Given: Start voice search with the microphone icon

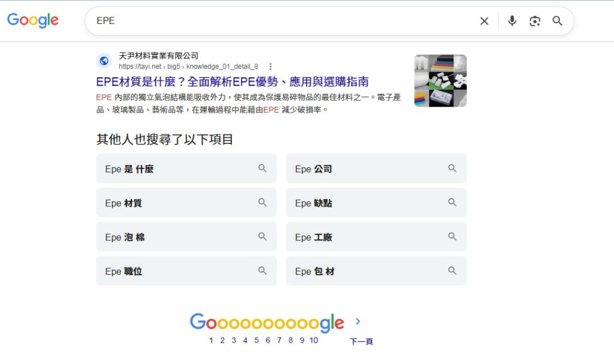Looking at the screenshot, I should (x=512, y=21).
